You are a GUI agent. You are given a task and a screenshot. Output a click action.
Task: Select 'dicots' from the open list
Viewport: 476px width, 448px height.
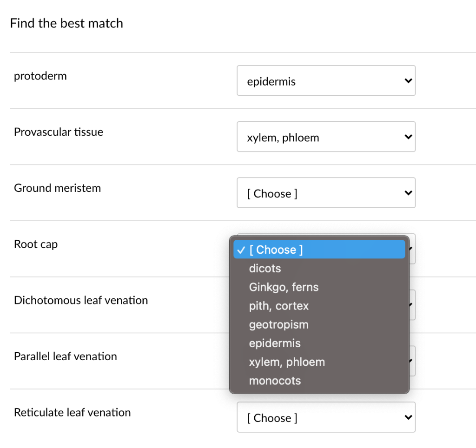[265, 269]
